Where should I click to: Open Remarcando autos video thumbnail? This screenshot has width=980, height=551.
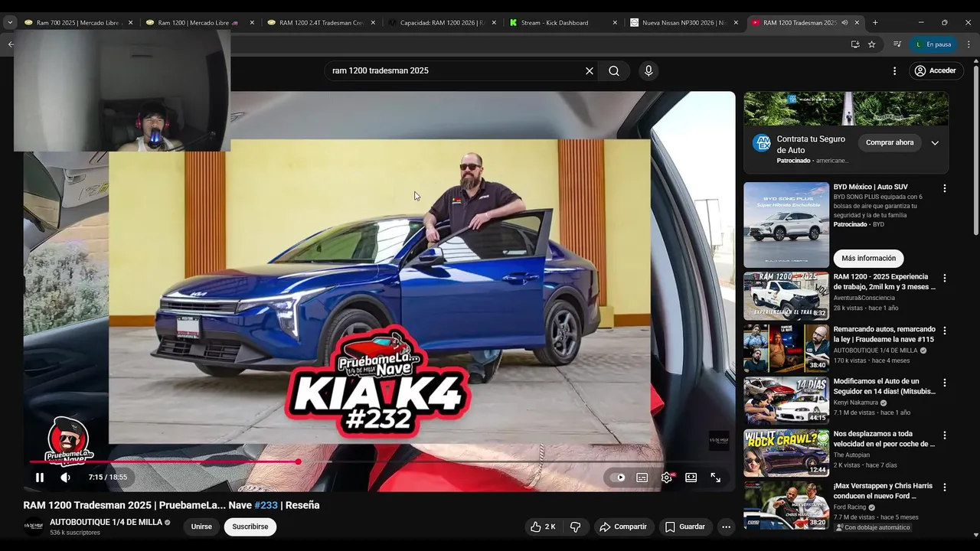click(x=786, y=348)
